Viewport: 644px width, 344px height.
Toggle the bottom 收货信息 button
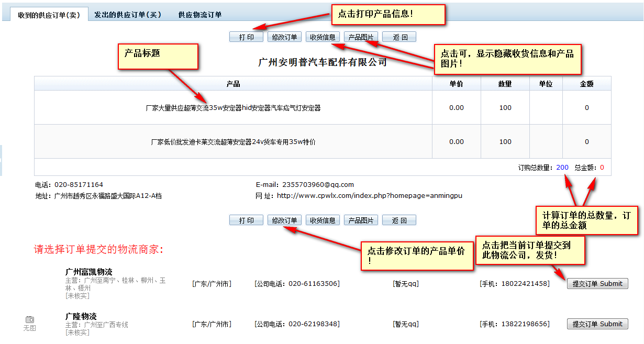(x=323, y=220)
